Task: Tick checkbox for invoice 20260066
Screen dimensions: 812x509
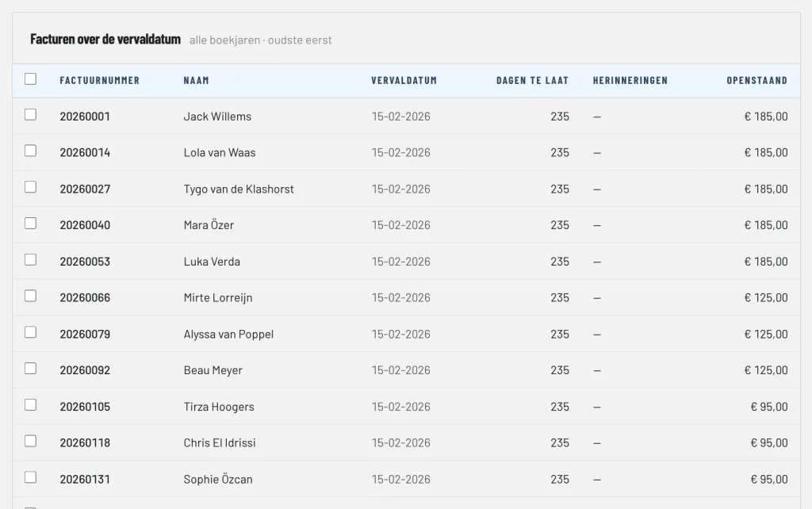Action: pyautogui.click(x=31, y=296)
